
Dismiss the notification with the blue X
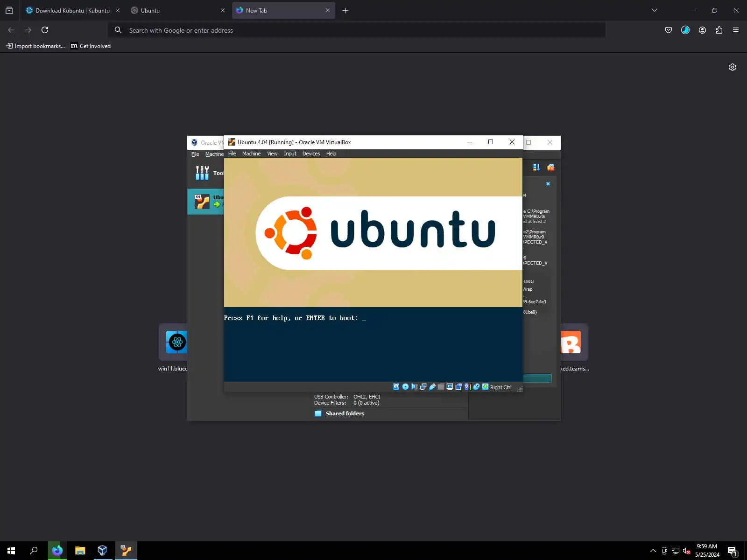point(548,184)
